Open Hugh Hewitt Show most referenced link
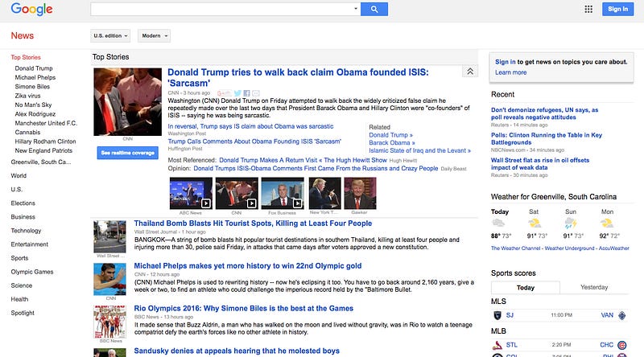The image size is (644, 357). click(x=303, y=160)
